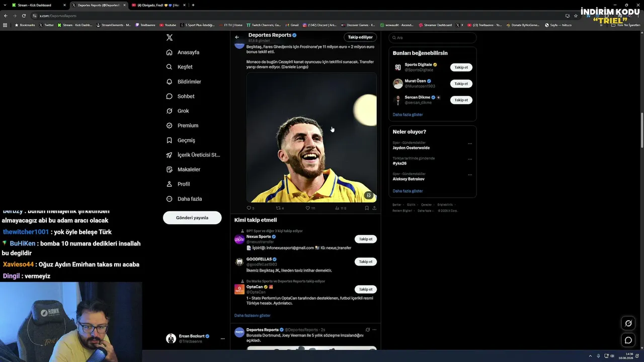Click the X logo in the sidebar
The height and width of the screenshot is (362, 644).
tap(170, 38)
